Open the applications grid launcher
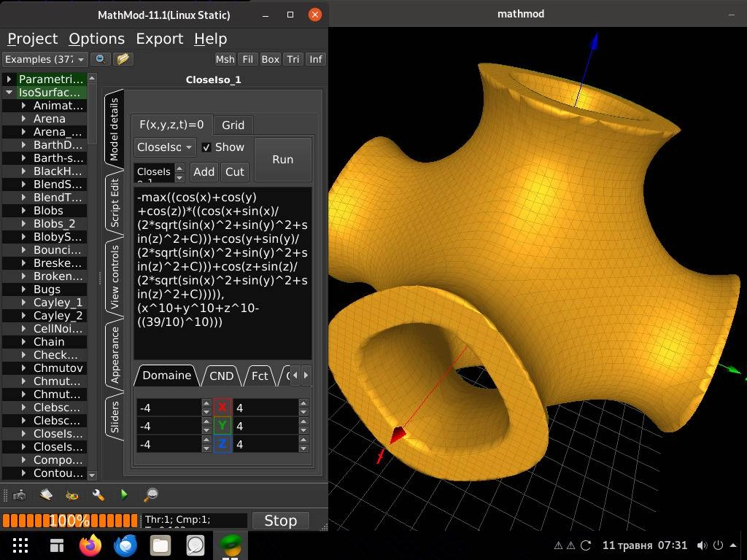The height and width of the screenshot is (560, 747). click(20, 545)
